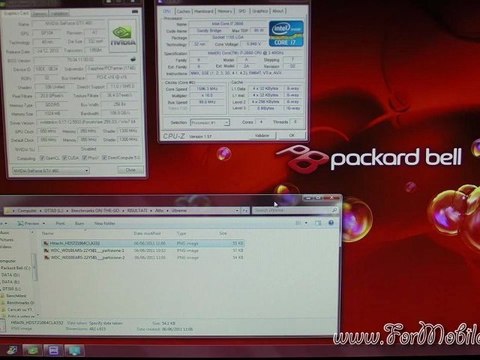
Task: Click the WDC partizione-2 file icon
Action: tap(46, 258)
